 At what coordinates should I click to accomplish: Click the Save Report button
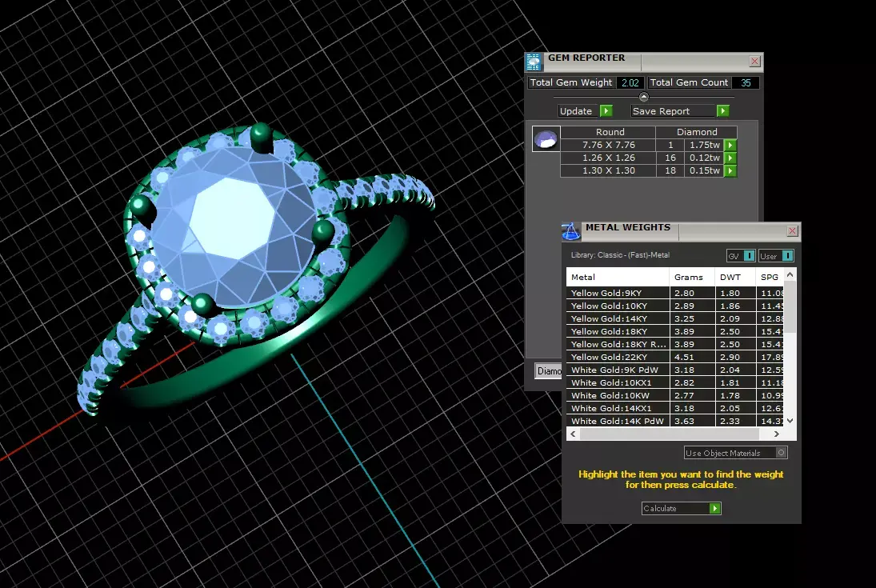pyautogui.click(x=680, y=111)
